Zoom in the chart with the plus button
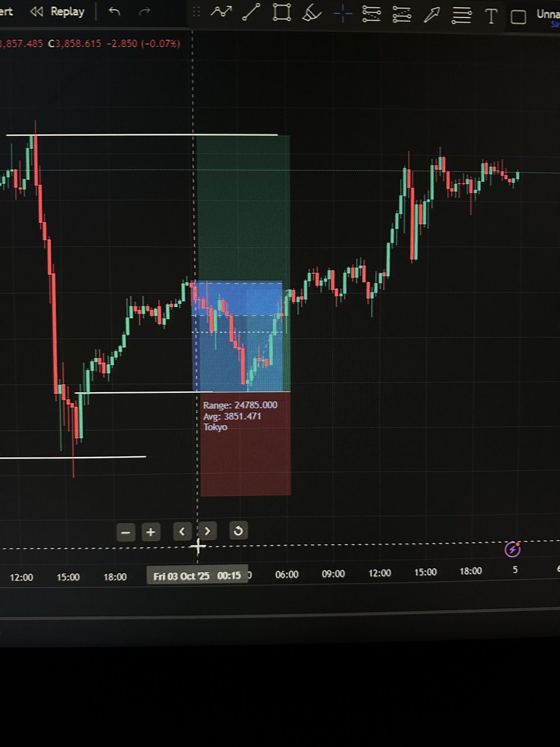Screen dimensions: 560x747 coord(151,532)
